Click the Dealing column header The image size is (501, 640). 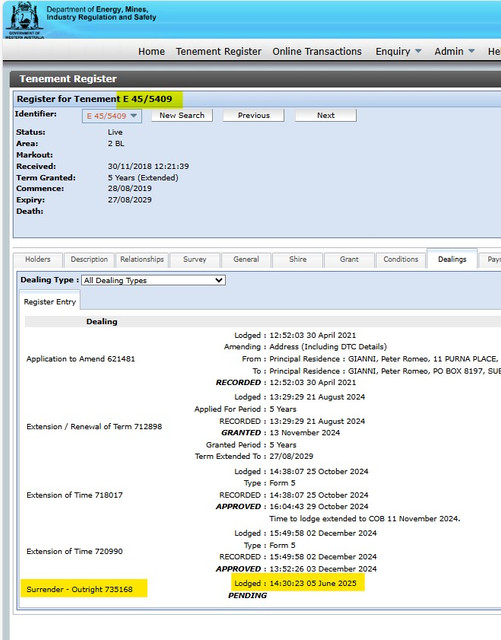[x=102, y=322]
